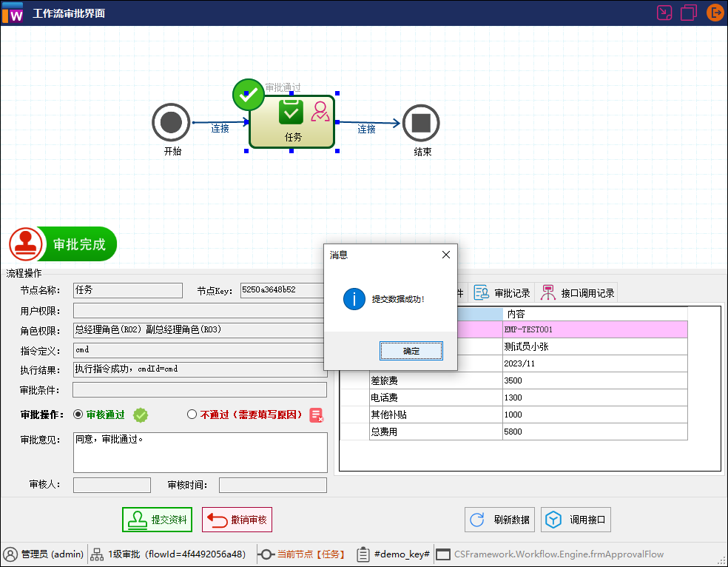Click the 1300 value cell
This screenshot has height=567, width=728.
click(x=595, y=398)
